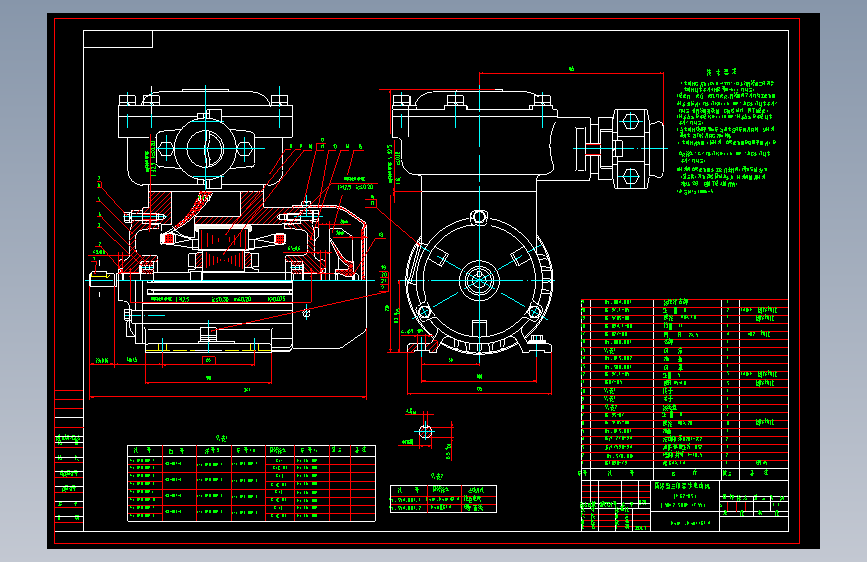Viewport: 867px width, 562px height.
Task: Select the small three-column table at bottom center
Action: [443, 499]
